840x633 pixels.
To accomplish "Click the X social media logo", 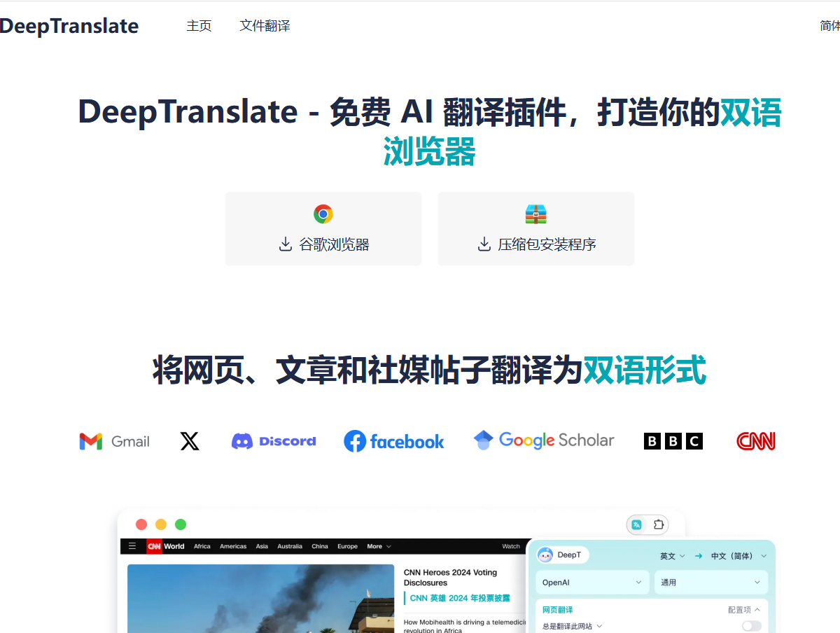I will pyautogui.click(x=190, y=441).
